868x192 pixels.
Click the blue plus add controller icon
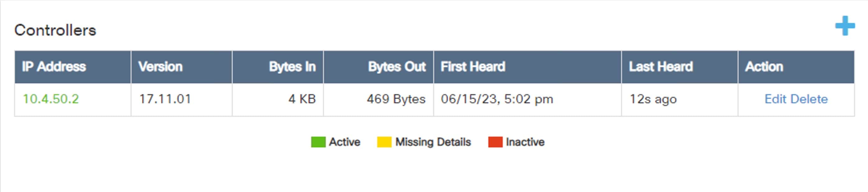[845, 26]
